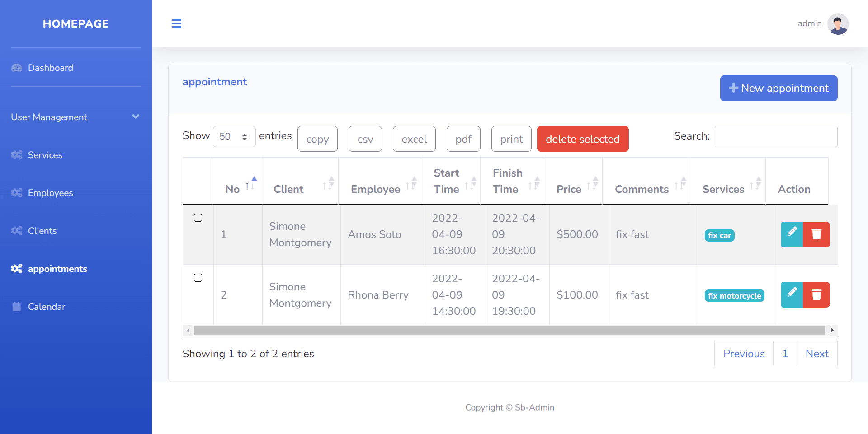
Task: Check the checkbox for appointment row 1
Action: (198, 218)
